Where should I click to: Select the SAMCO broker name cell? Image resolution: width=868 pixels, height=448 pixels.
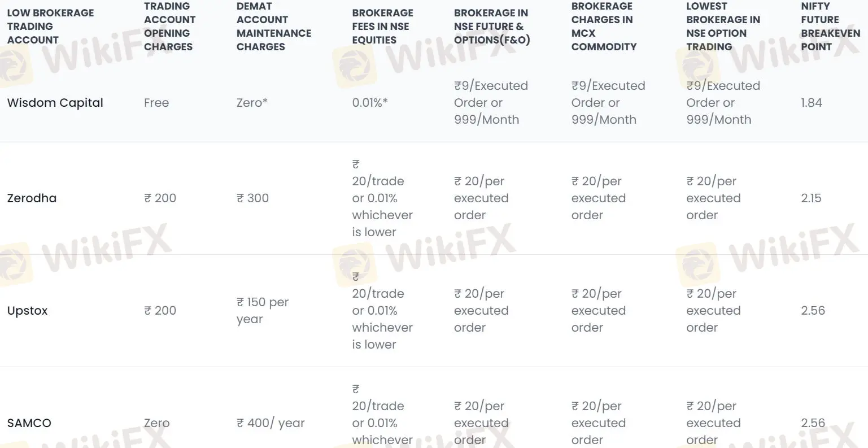29,423
